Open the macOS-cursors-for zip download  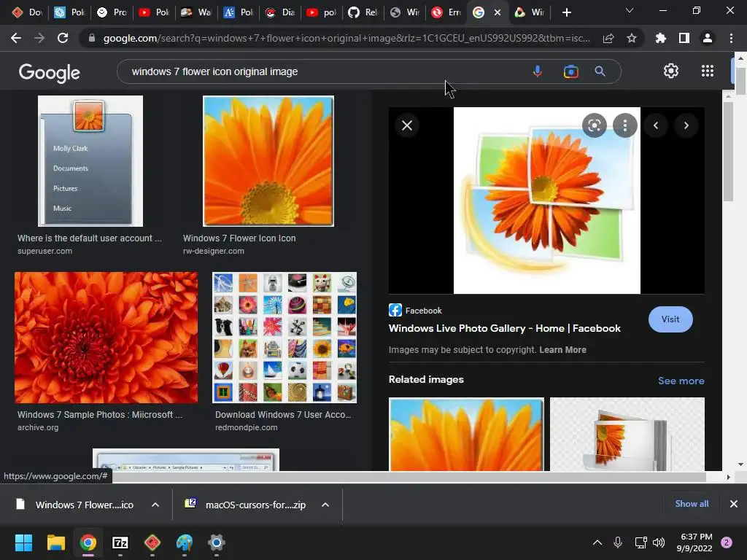pos(246,505)
